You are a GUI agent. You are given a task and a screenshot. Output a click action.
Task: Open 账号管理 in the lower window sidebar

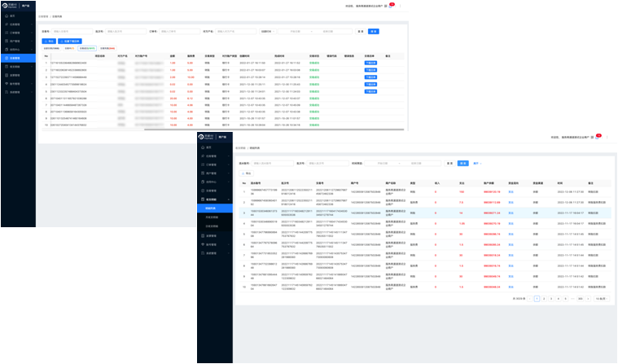coord(215,244)
